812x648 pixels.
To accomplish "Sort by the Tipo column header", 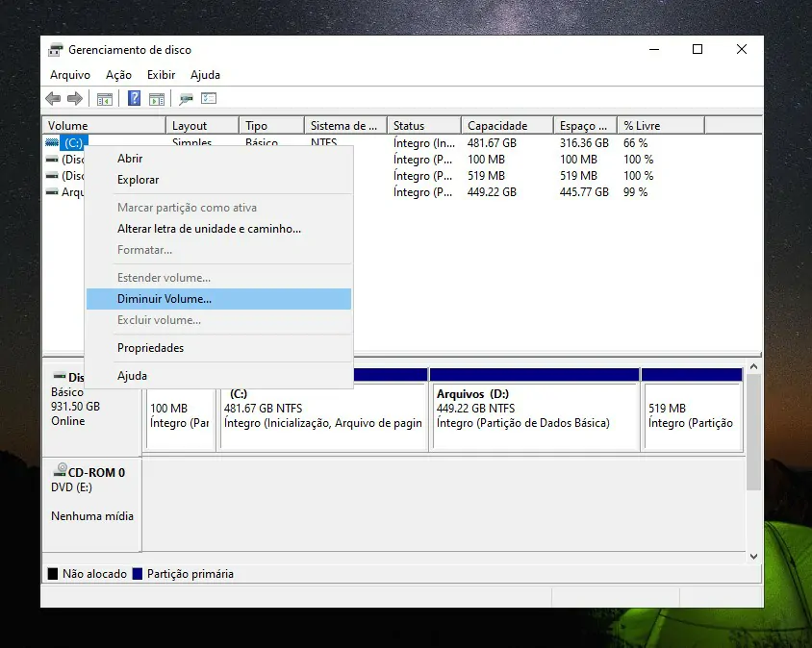I will point(271,126).
